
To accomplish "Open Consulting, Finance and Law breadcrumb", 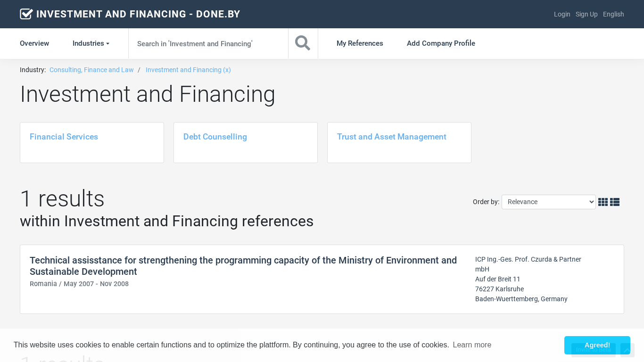I will point(91,70).
